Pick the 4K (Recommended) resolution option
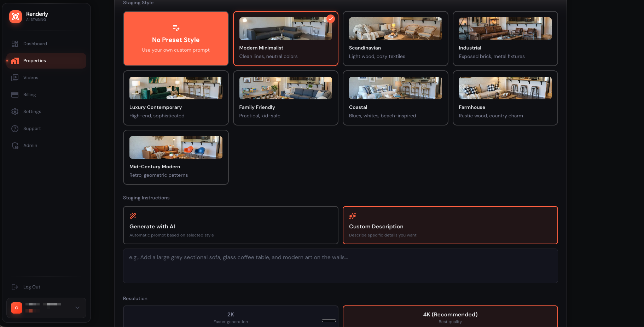The height and width of the screenshot is (327, 644). click(450, 317)
